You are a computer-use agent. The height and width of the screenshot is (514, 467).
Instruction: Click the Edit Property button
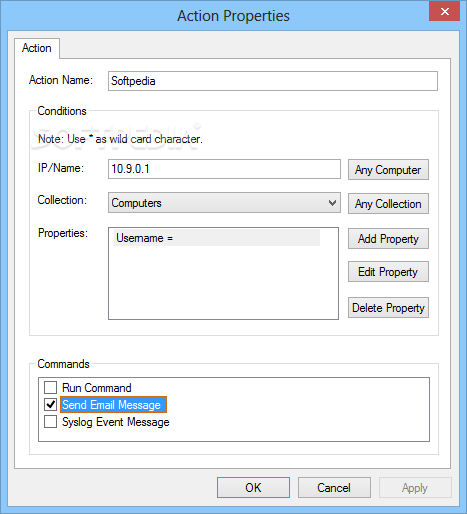[388, 272]
